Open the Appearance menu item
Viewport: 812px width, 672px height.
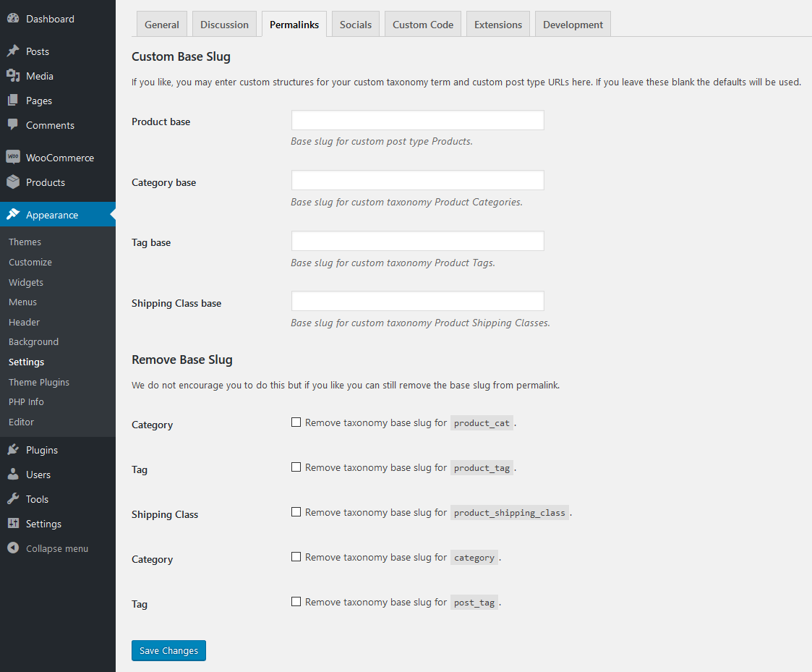[57, 215]
